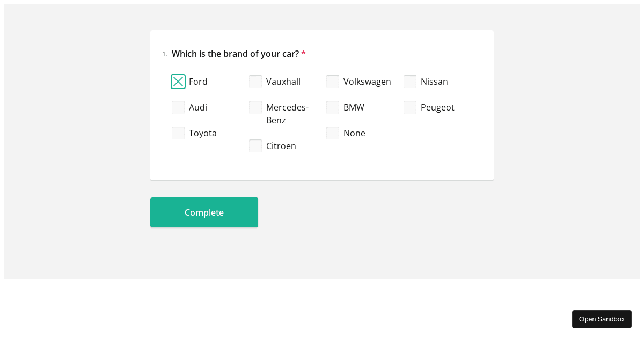Select the BMW checkbox
The width and height of the screenshot is (644, 338).
[x=333, y=107]
